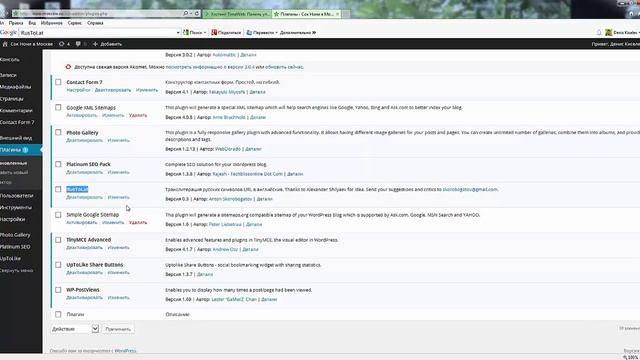Screen dimensions: 640x360
Task: Click the WordPress site home icon in admin bar
Action: coord(5,44)
